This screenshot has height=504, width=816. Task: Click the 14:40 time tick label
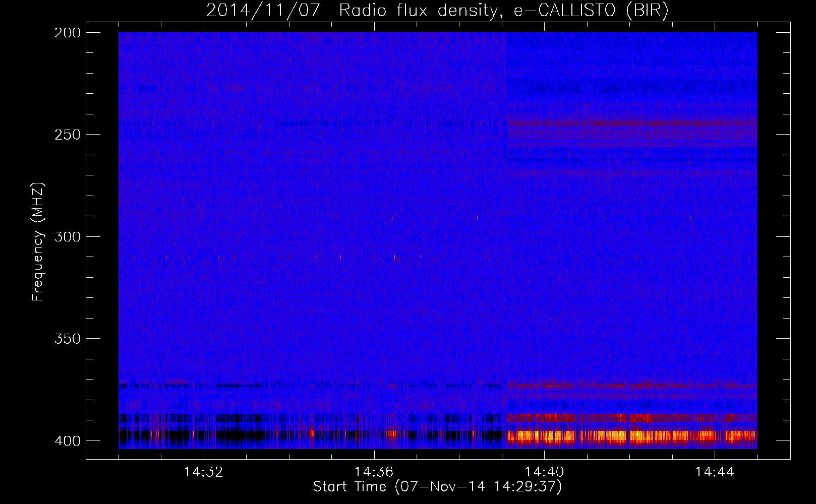pos(544,472)
